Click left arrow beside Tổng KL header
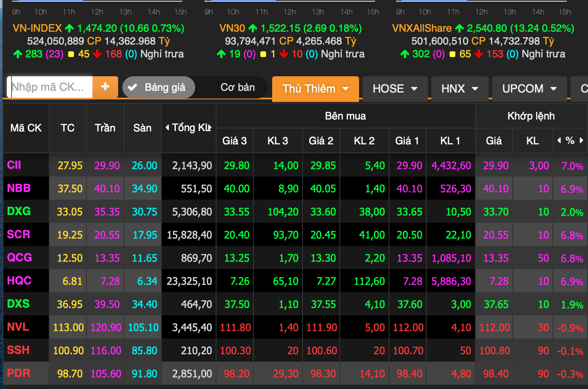 167,128
